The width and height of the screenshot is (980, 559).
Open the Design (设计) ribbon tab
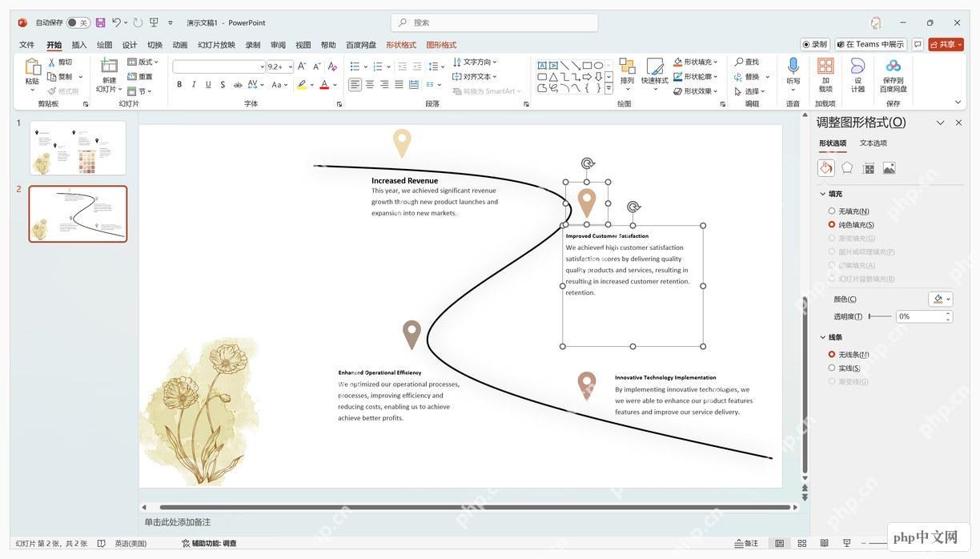pos(130,45)
